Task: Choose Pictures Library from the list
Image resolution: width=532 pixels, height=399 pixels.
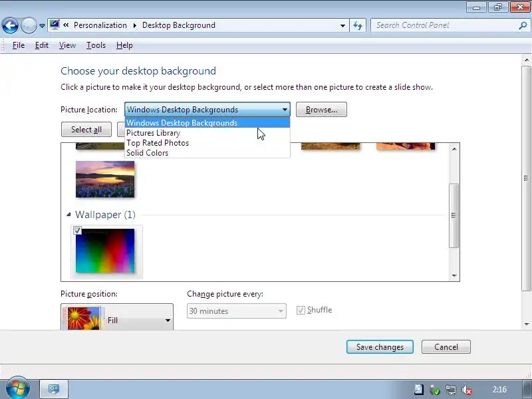Action: (x=207, y=133)
